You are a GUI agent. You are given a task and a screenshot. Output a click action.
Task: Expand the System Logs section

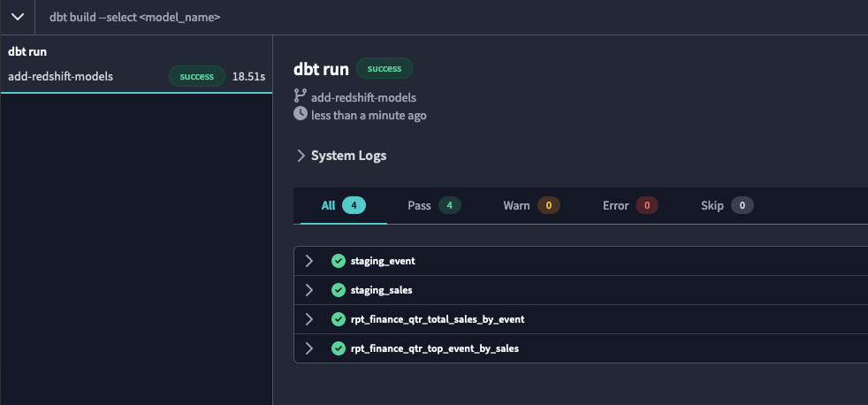[341, 156]
